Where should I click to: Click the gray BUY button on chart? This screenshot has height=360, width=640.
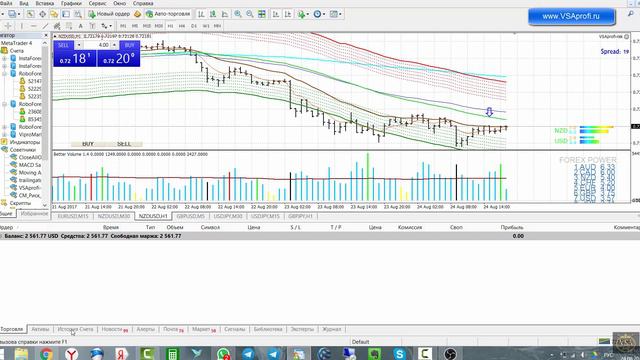click(88, 144)
